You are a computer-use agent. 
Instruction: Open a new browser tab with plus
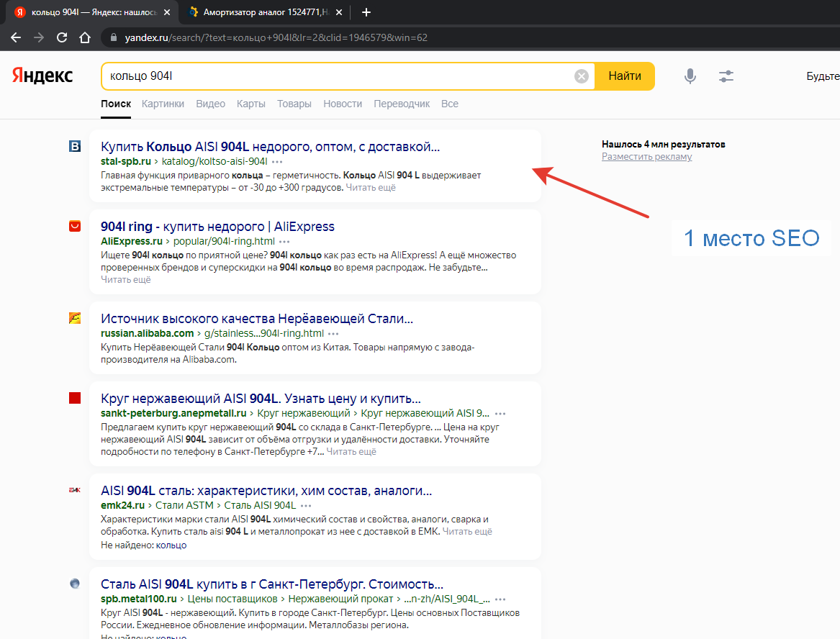tap(366, 12)
